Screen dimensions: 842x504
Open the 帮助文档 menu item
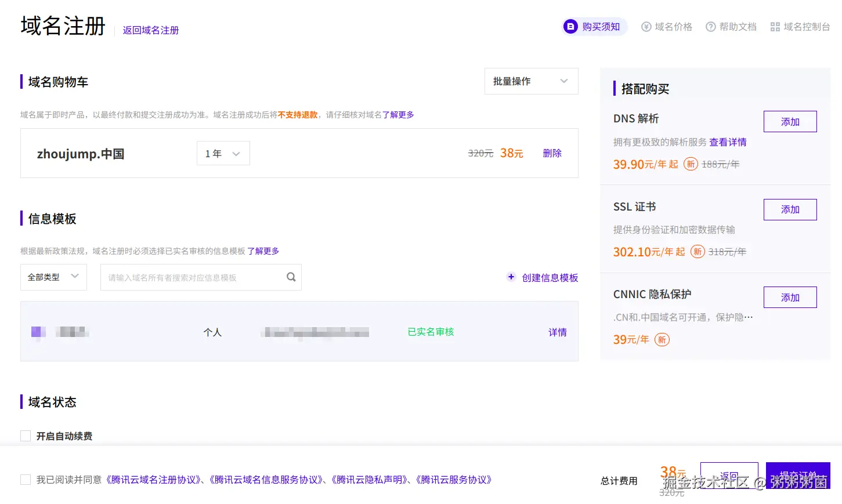click(731, 27)
